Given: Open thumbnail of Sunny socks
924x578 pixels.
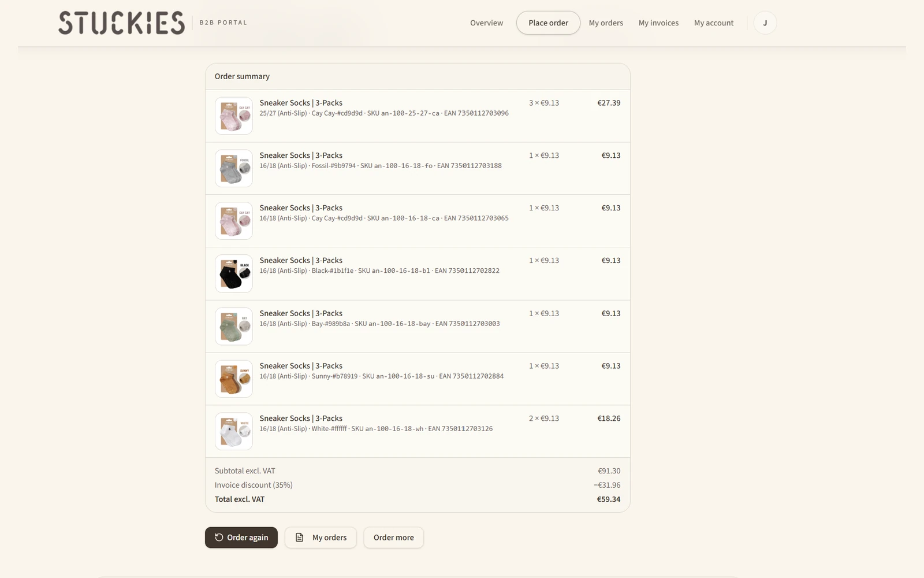Looking at the screenshot, I should (x=234, y=379).
